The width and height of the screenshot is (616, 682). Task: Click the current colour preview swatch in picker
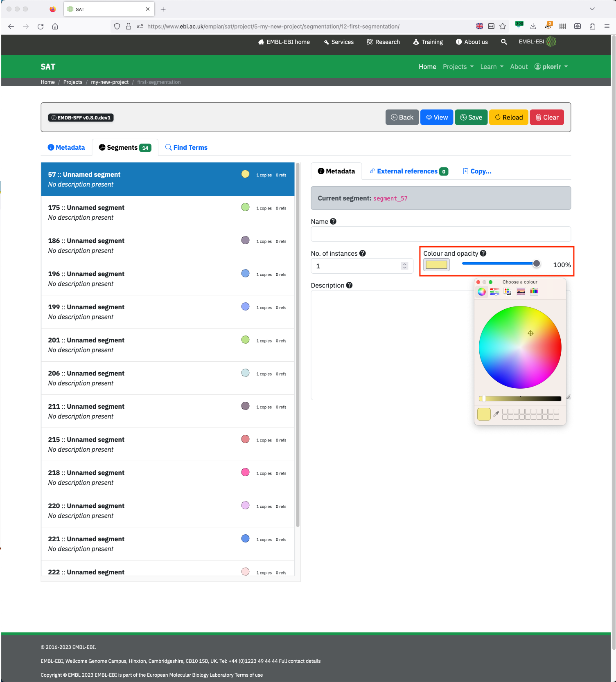(484, 414)
